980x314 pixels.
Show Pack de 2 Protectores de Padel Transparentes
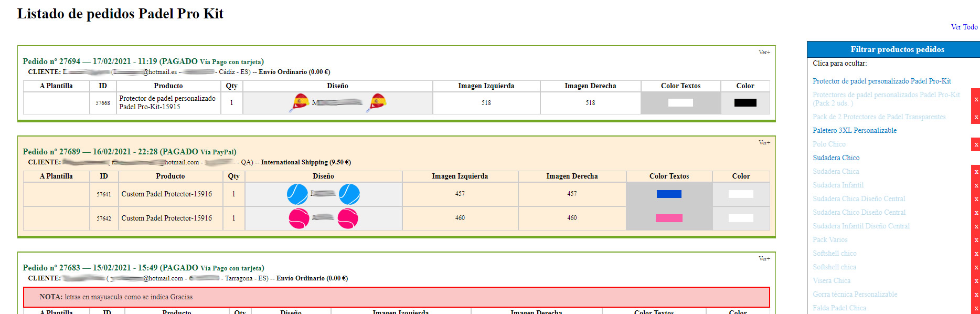pyautogui.click(x=879, y=117)
